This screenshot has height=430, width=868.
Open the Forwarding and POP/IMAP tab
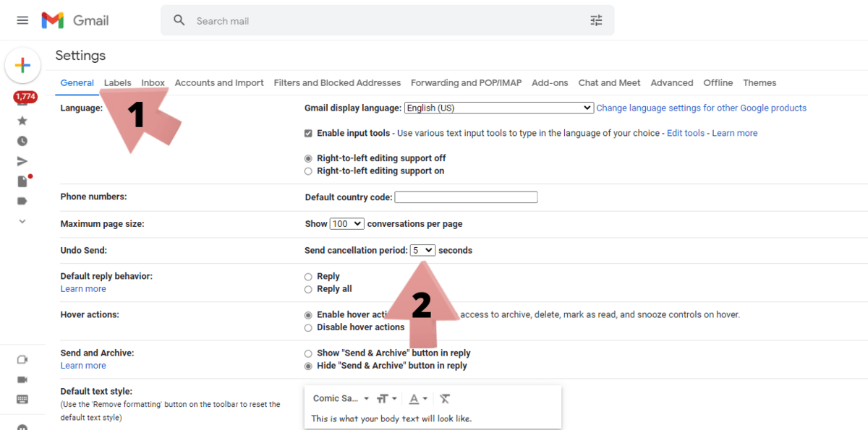click(465, 82)
